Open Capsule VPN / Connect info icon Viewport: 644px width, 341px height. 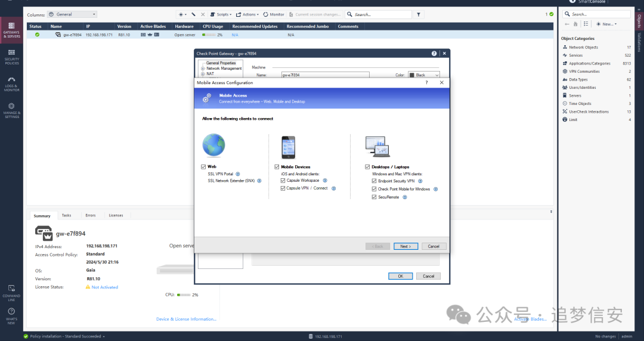pos(333,188)
